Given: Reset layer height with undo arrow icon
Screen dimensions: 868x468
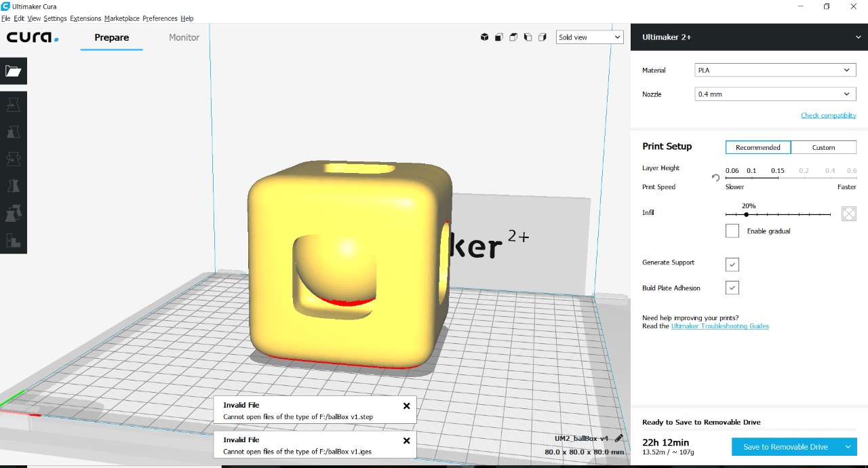Looking at the screenshot, I should (715, 178).
